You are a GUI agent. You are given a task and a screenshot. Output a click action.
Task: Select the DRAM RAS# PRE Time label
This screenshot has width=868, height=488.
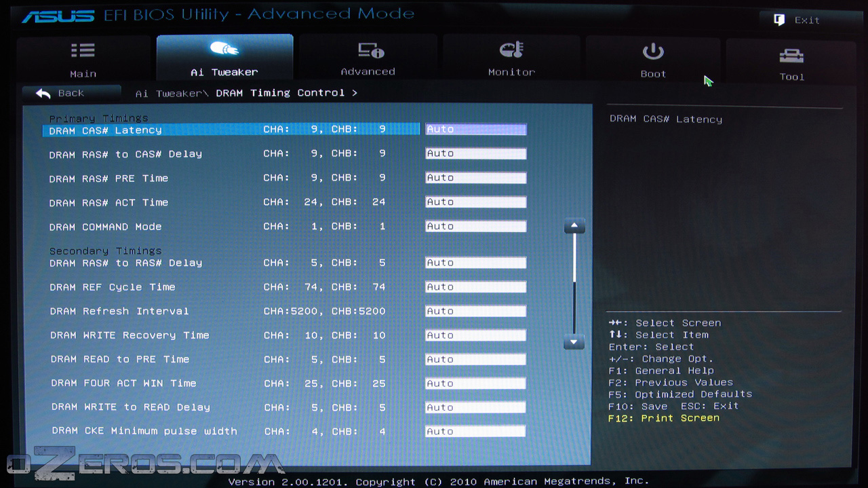pos(108,179)
